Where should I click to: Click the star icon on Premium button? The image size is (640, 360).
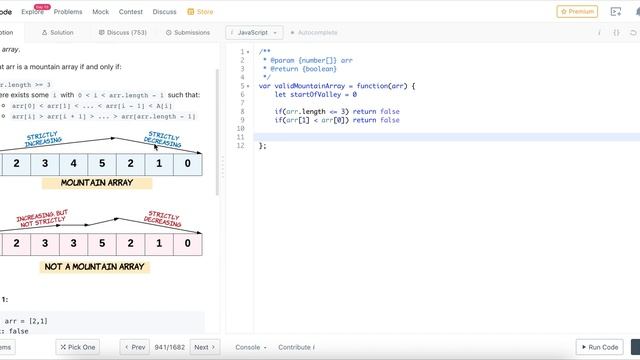564,11
